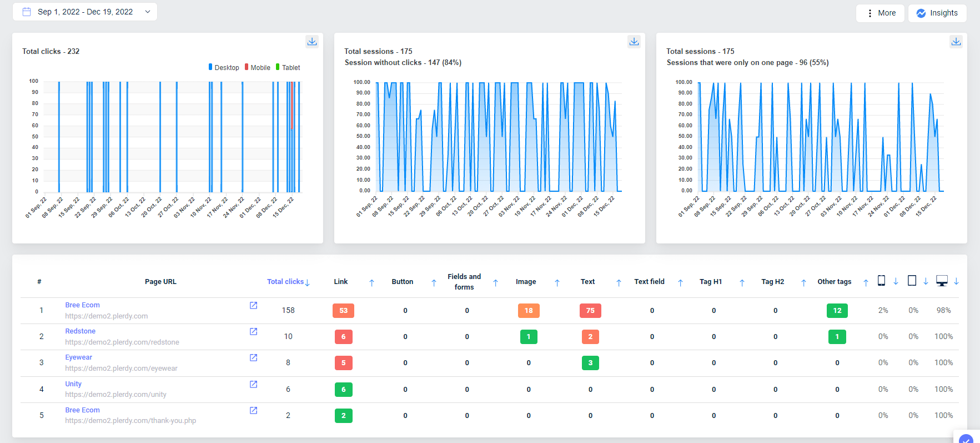Click the Unity 6 link clicks badge
980x443 pixels.
343,390
